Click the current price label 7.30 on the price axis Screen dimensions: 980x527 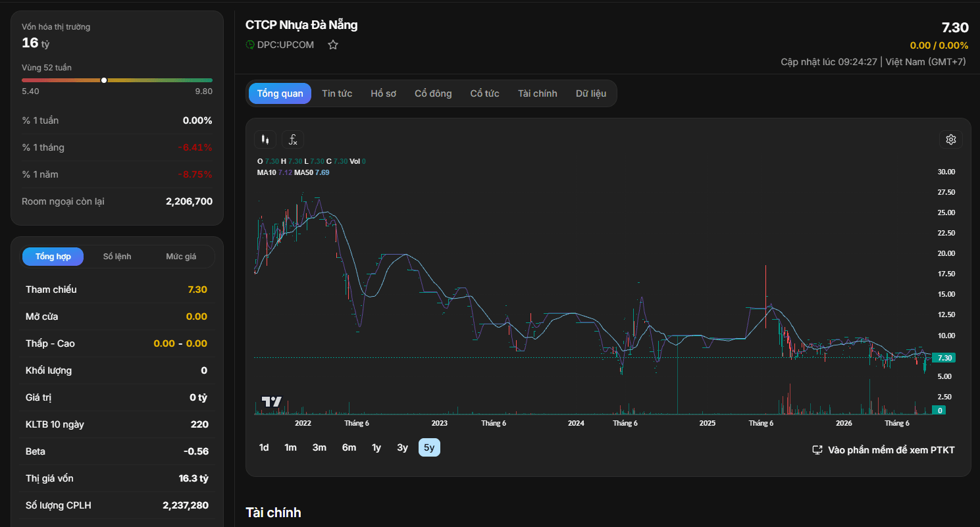click(944, 358)
